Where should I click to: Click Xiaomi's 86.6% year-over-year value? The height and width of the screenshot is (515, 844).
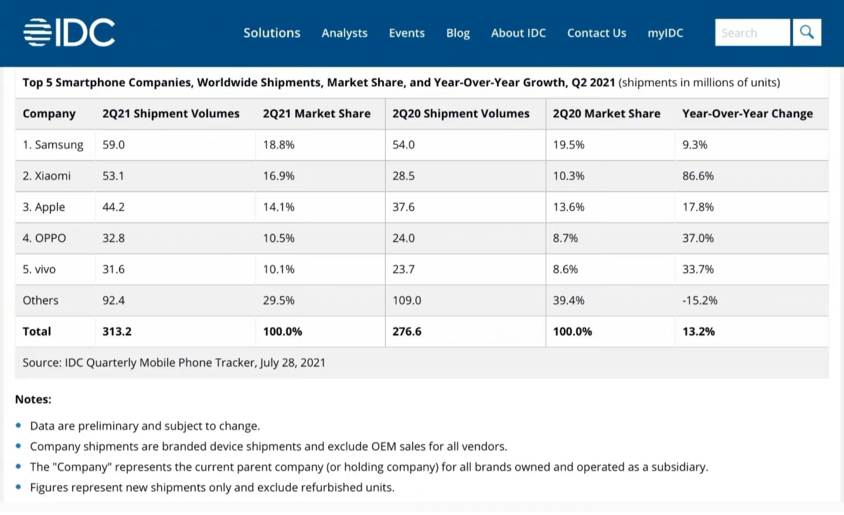(x=698, y=176)
